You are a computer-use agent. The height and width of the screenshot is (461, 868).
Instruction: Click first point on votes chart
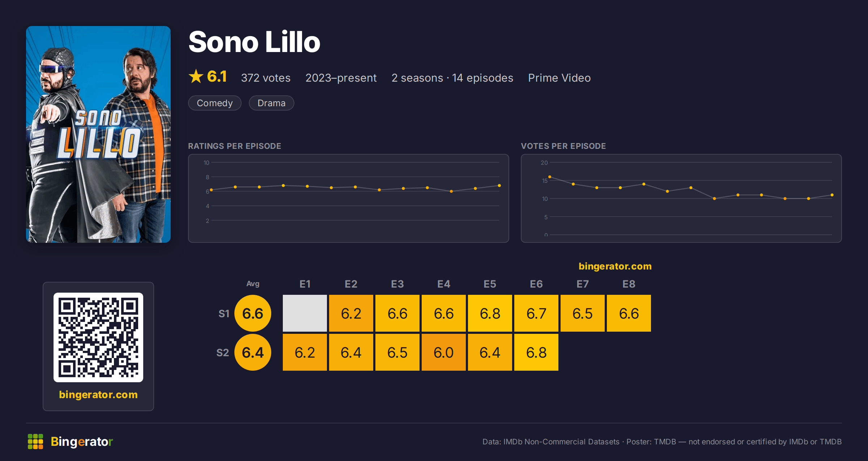click(550, 177)
